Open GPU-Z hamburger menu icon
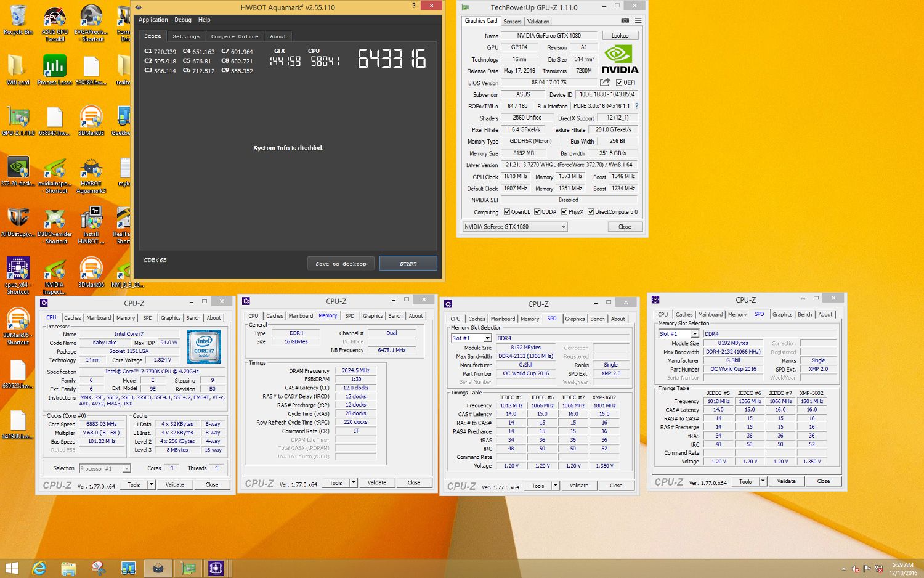Image resolution: width=924 pixels, height=578 pixels. tap(638, 21)
